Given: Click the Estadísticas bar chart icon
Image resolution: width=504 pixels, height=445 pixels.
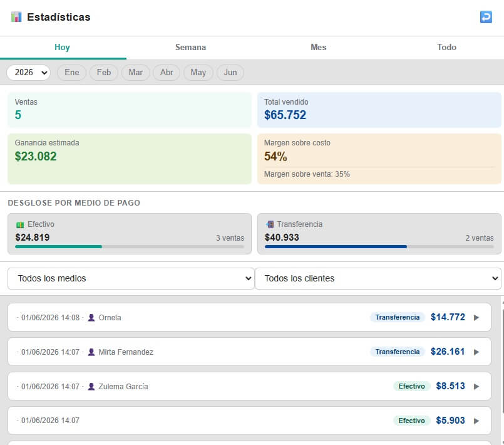Looking at the screenshot, I should click(x=16, y=17).
